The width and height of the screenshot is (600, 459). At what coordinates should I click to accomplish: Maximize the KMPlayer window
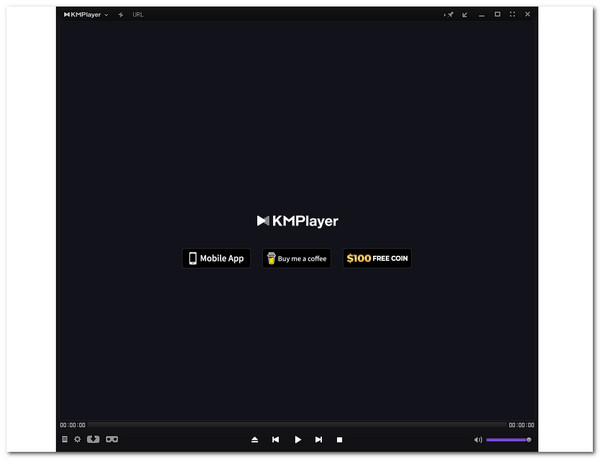click(x=497, y=14)
